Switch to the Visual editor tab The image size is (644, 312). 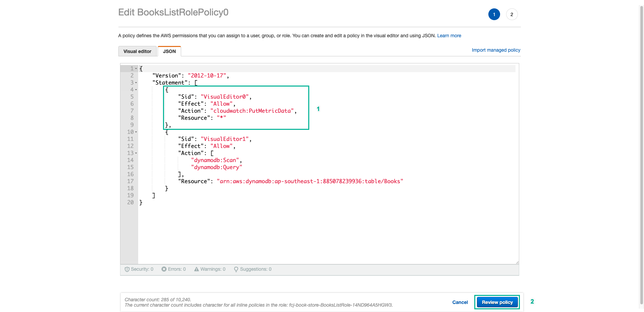point(137,51)
